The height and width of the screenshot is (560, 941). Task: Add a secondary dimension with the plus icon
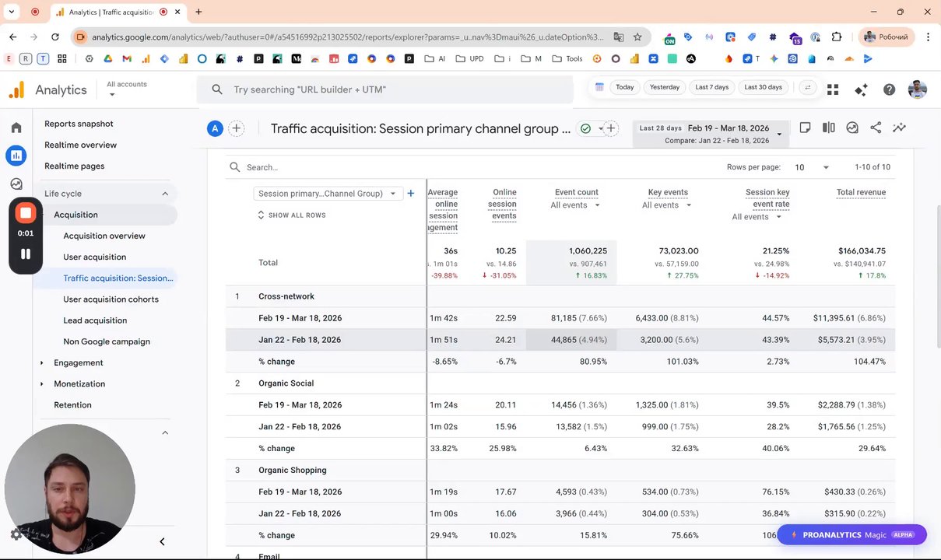[411, 194]
